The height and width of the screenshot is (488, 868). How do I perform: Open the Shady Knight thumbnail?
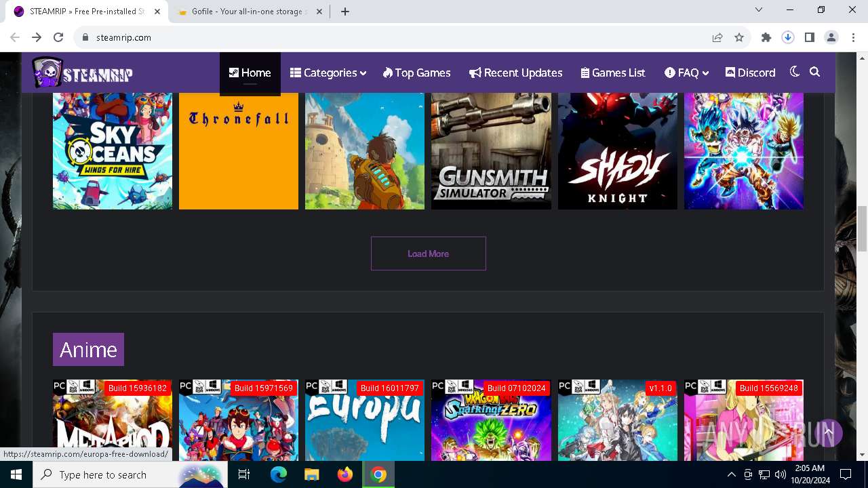[x=617, y=150]
